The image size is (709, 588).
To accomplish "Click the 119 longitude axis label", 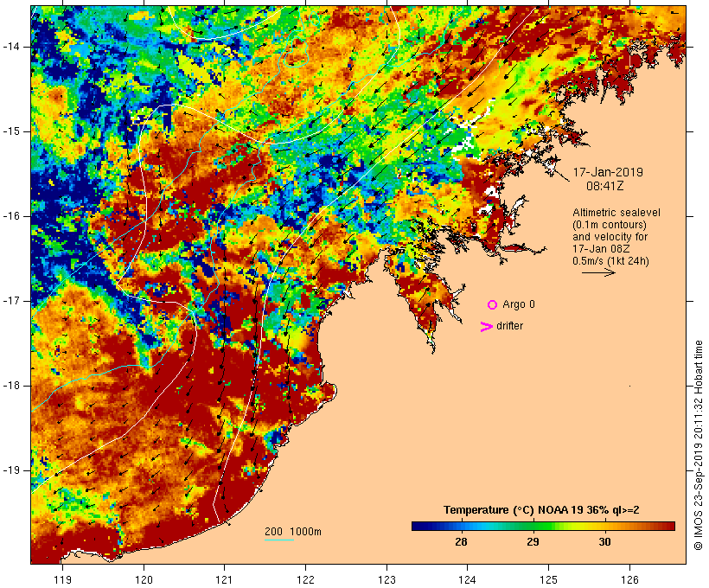I will pyautogui.click(x=62, y=579).
